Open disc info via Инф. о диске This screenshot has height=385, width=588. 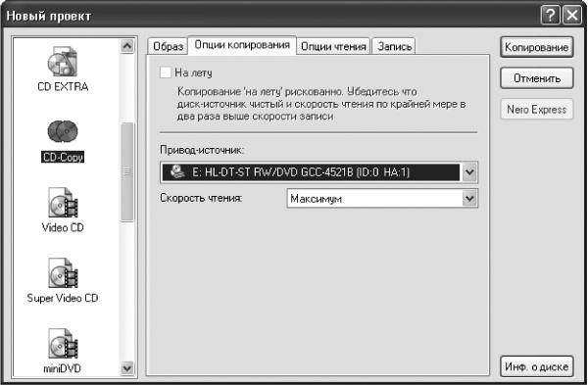pyautogui.click(x=537, y=366)
